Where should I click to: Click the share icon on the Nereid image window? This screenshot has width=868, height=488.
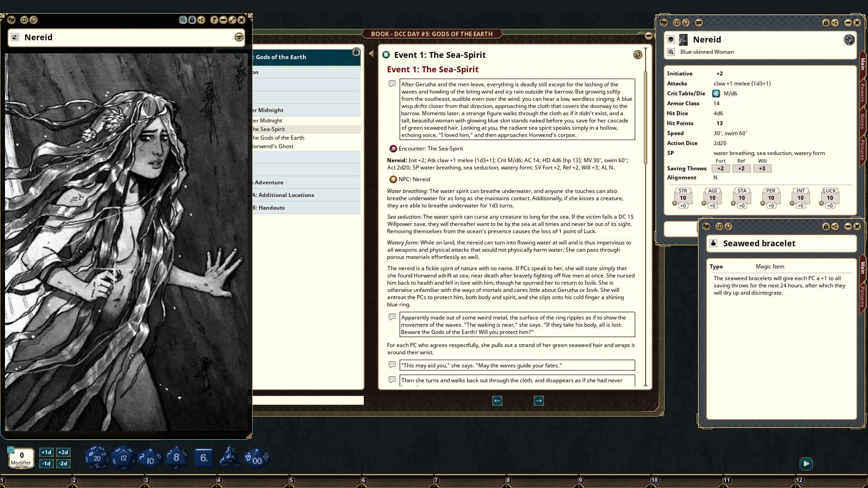tap(200, 20)
